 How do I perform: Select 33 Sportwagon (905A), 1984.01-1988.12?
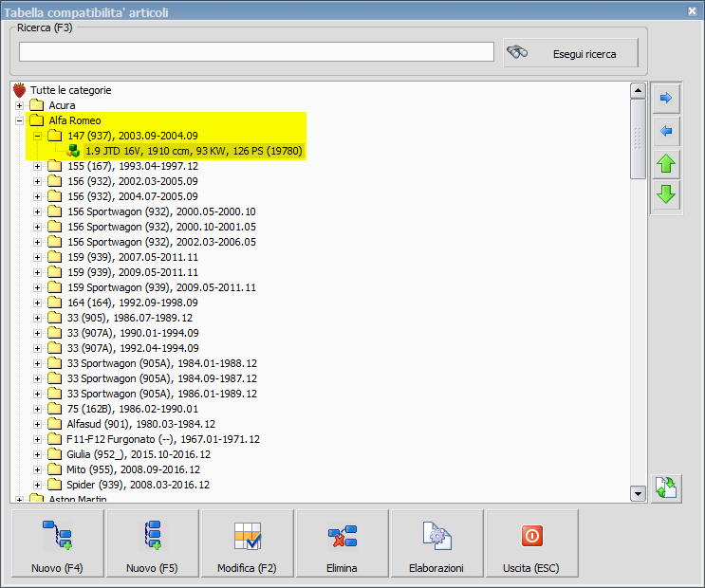click(162, 363)
